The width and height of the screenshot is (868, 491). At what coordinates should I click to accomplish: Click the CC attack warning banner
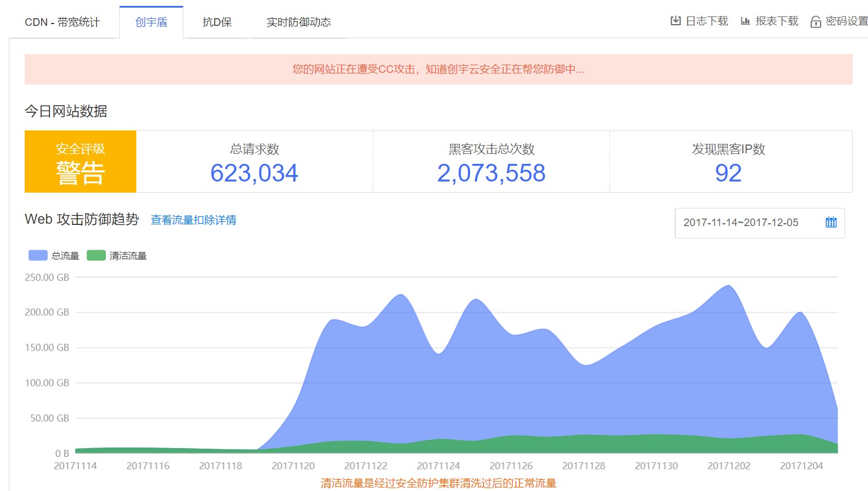(438, 69)
